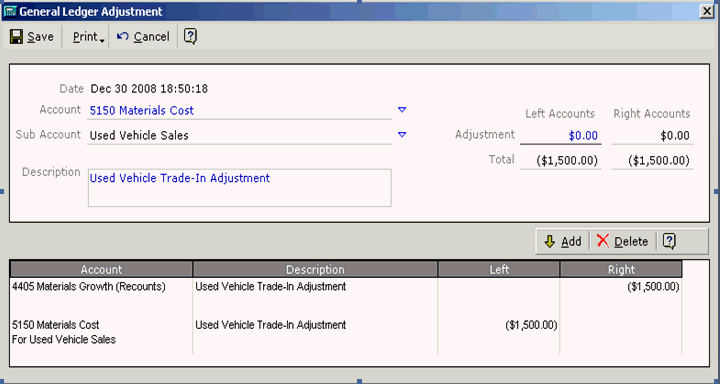Expand the Sub Account dropdown arrow
The width and height of the screenshot is (720, 384).
(402, 135)
